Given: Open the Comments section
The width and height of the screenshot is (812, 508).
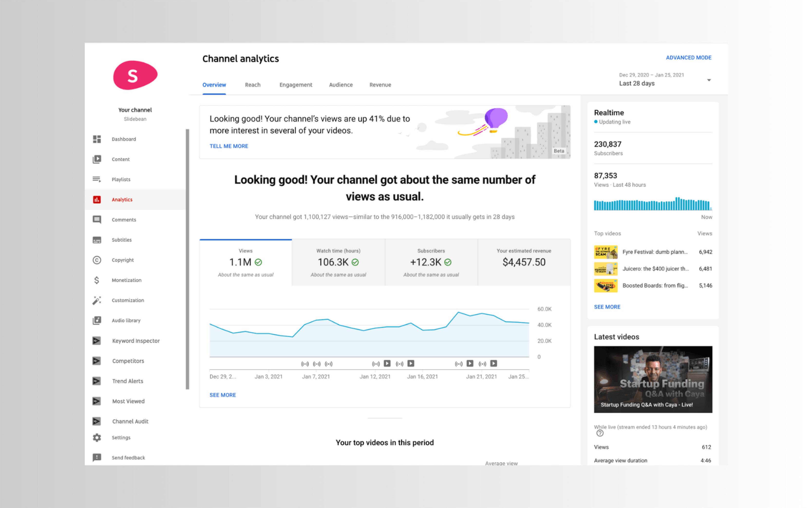Looking at the screenshot, I should [x=123, y=219].
